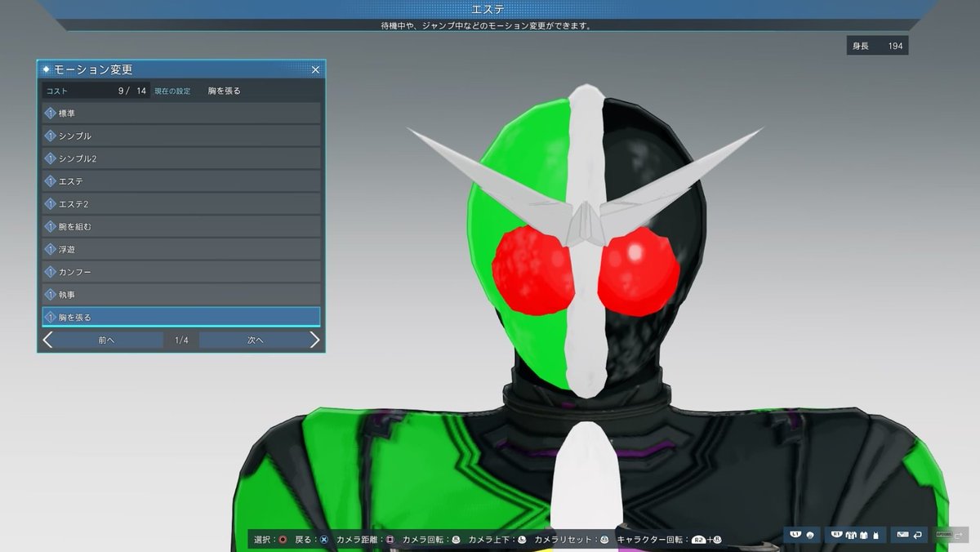
Task: Click the left chevron arrow of pager
Action: click(x=47, y=341)
